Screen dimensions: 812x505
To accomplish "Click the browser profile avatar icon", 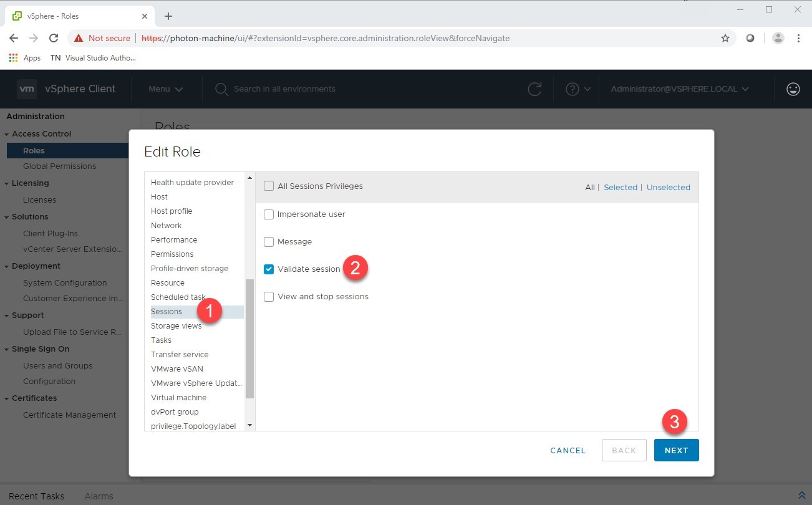I will [x=778, y=38].
